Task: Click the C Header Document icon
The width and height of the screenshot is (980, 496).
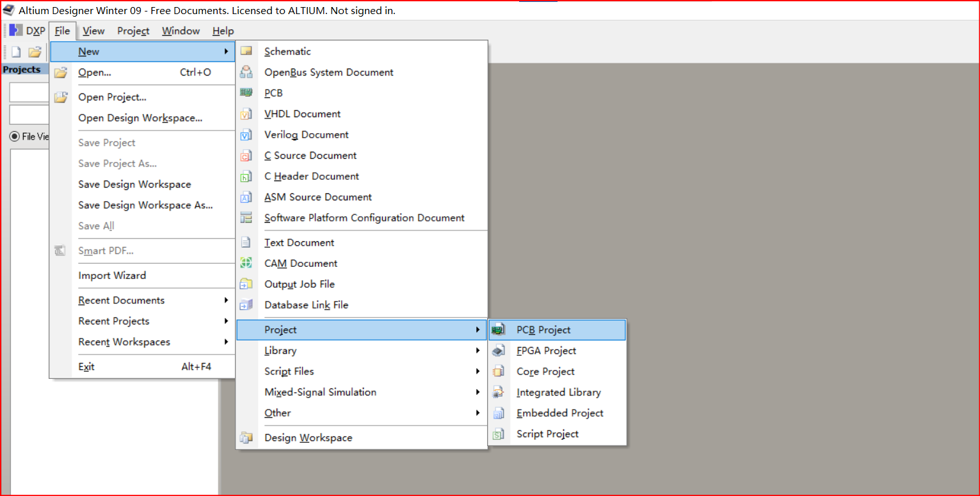Action: 246,176
